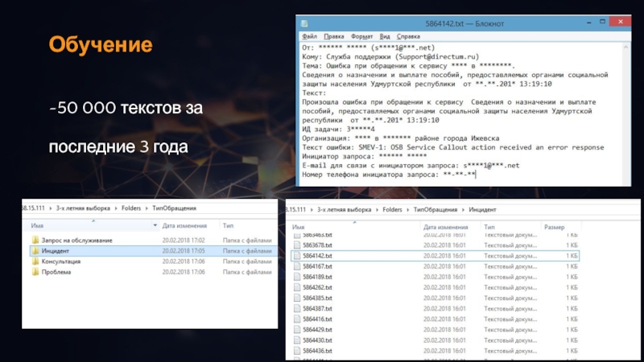Open the Формат menu in Notepad
644x362 pixels.
(361, 36)
